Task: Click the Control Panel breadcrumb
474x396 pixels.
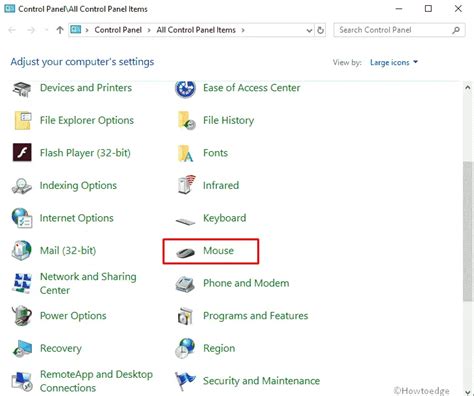Action: coord(118,30)
